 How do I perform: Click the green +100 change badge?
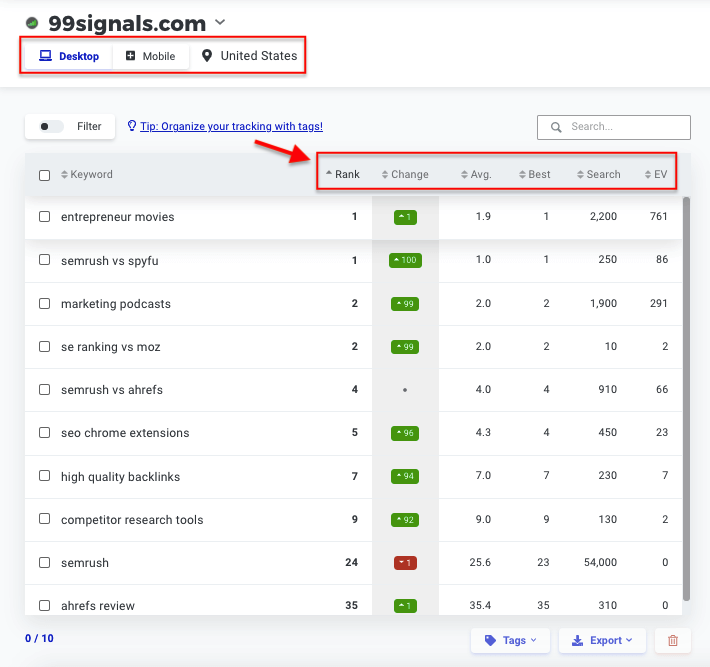tap(405, 260)
